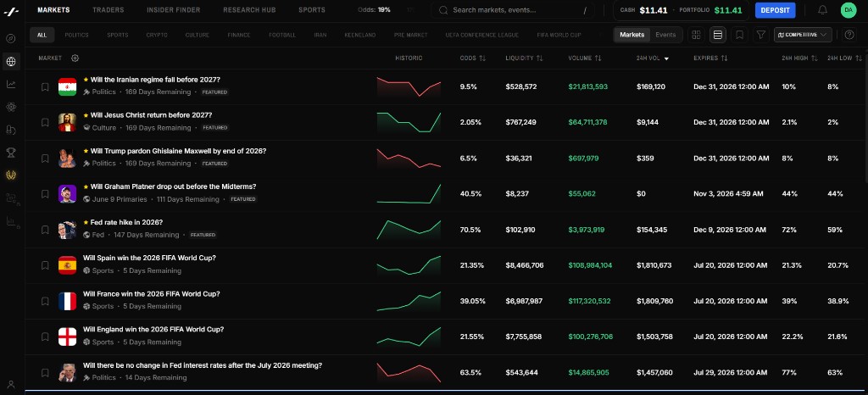
Task: Open 'Will Spain win the 2026 FIFA World Cup?'
Action: (x=149, y=258)
